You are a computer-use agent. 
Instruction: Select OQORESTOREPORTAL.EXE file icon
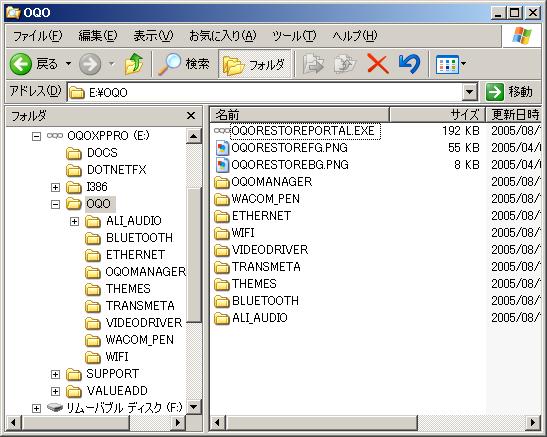click(222, 131)
